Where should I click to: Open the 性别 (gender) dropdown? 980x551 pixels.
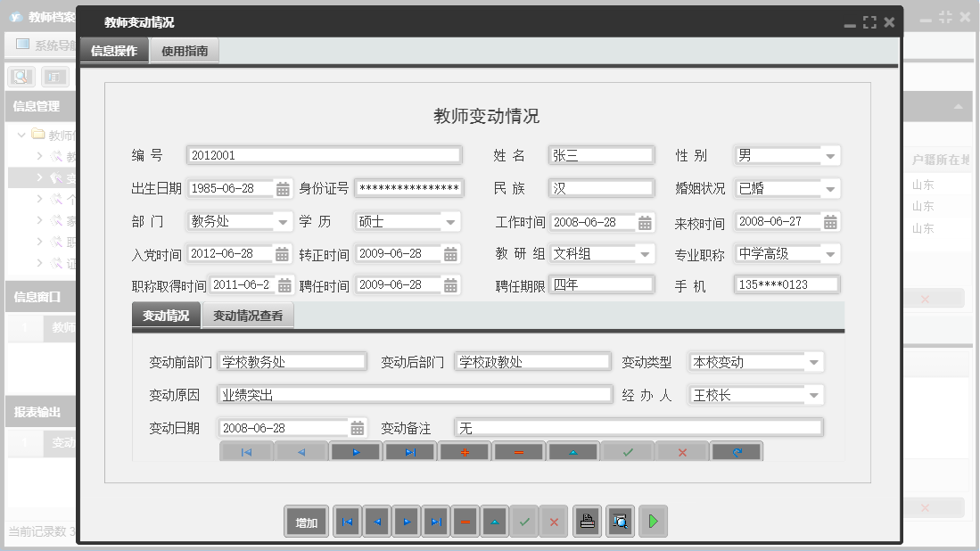[829, 155]
